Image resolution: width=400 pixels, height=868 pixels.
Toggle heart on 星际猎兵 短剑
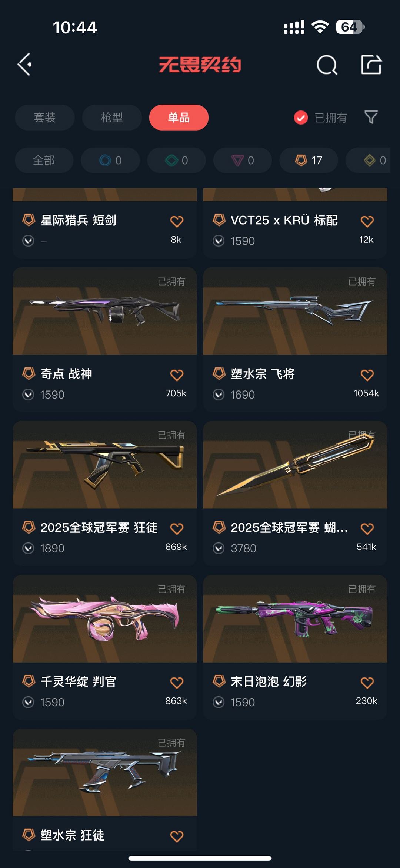click(177, 221)
